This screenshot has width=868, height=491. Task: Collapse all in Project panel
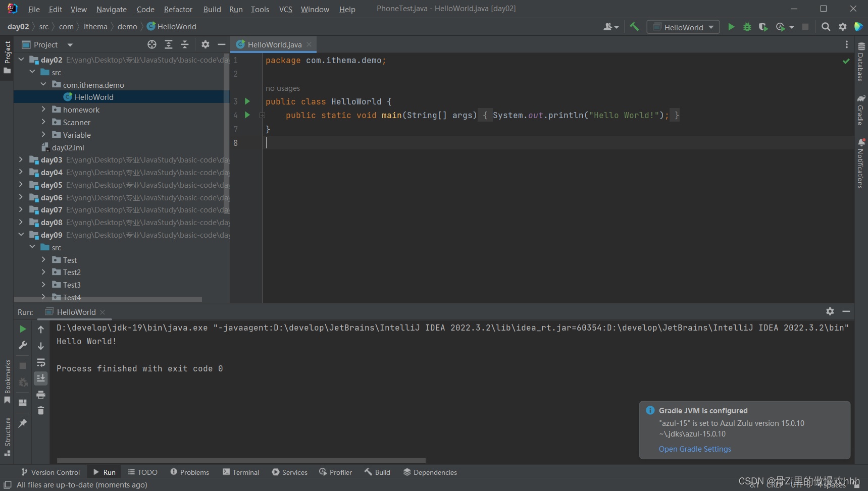(185, 44)
